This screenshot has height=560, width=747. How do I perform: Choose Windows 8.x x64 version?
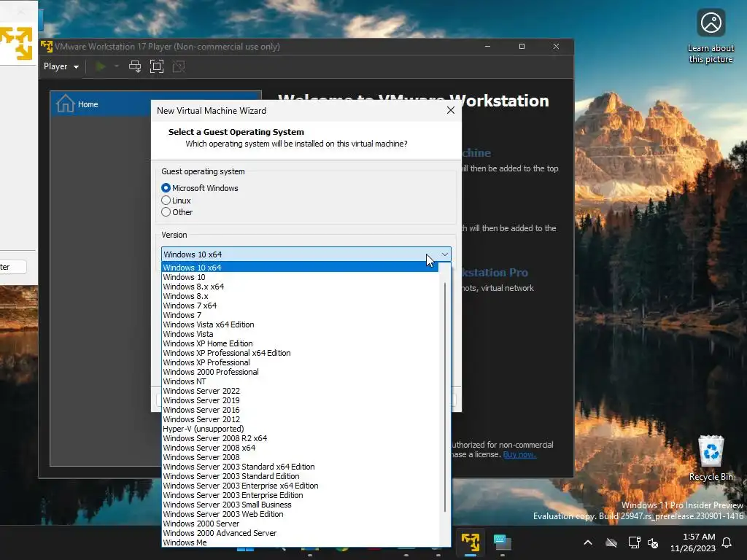pos(300,287)
